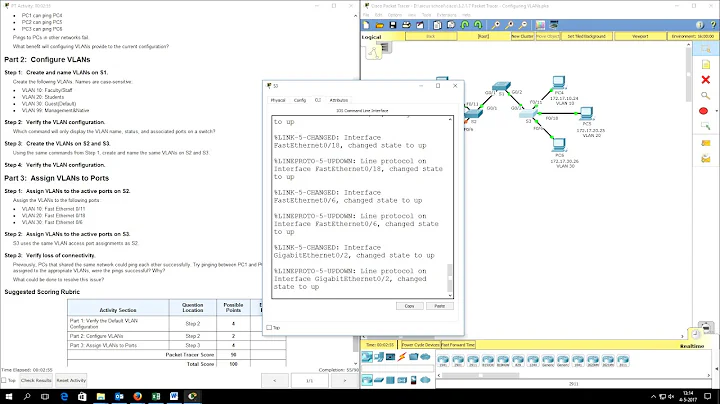Open the Extensions menu in Packet Tracer
The width and height of the screenshot is (720, 404).
pos(447,15)
